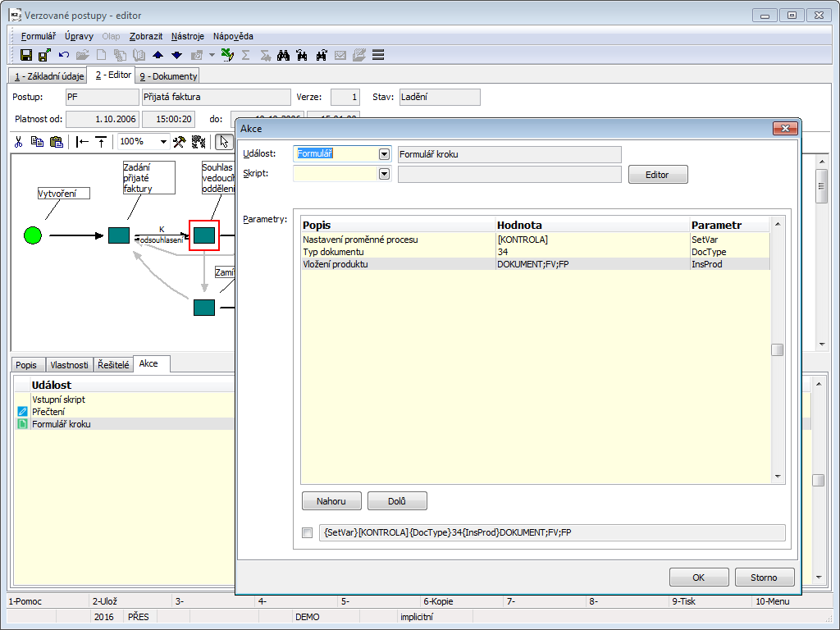
Task: Open the 100% zoom dropdown
Action: point(163,141)
